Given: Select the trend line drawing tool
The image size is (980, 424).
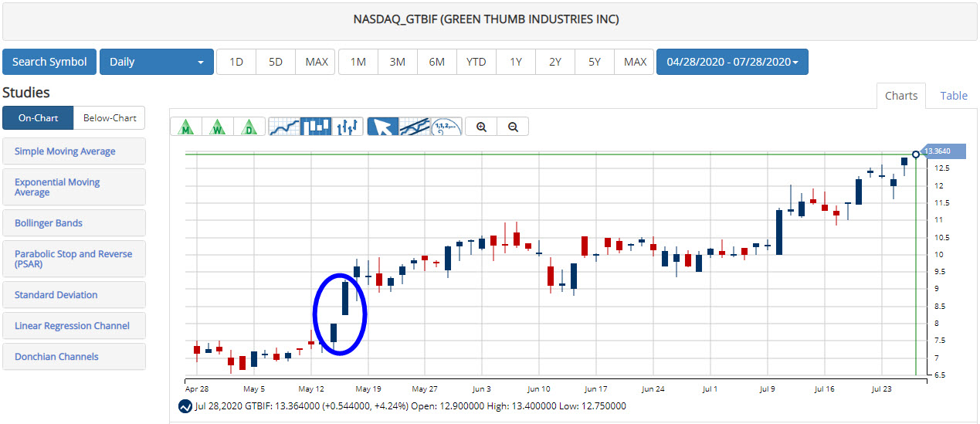Looking at the screenshot, I should [414, 127].
